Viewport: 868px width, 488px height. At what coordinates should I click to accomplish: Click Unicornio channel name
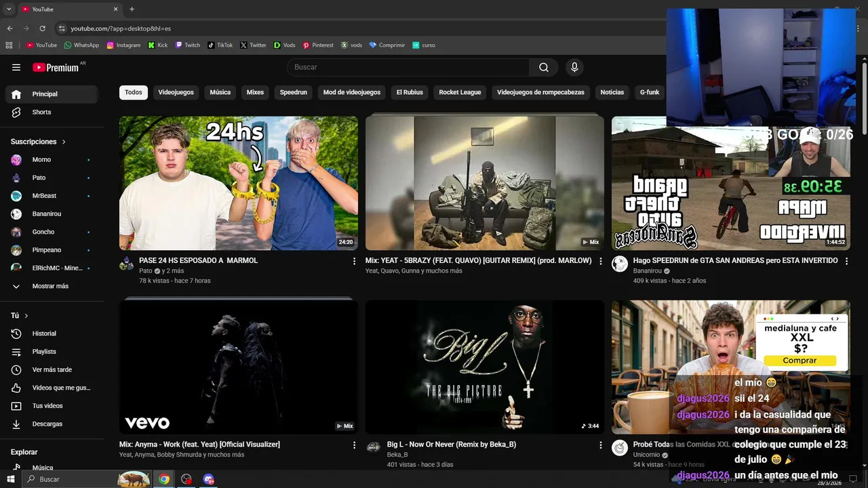(x=647, y=455)
